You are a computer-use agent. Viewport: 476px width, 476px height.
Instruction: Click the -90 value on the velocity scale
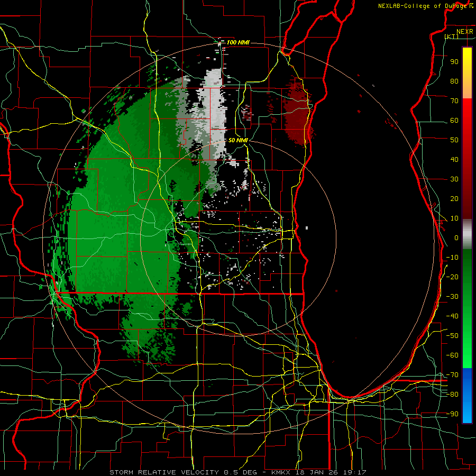(452, 414)
